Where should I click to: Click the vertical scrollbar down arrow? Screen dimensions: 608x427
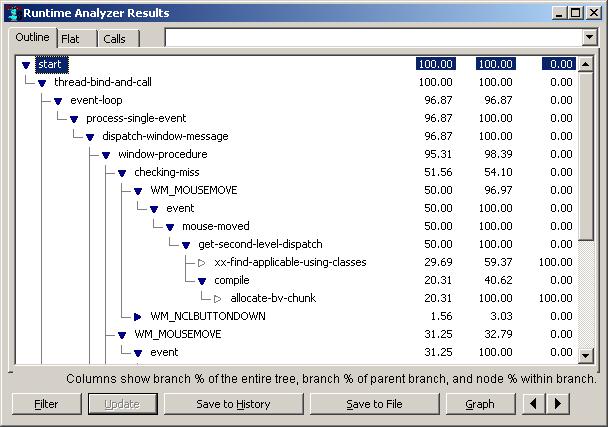pyautogui.click(x=588, y=354)
